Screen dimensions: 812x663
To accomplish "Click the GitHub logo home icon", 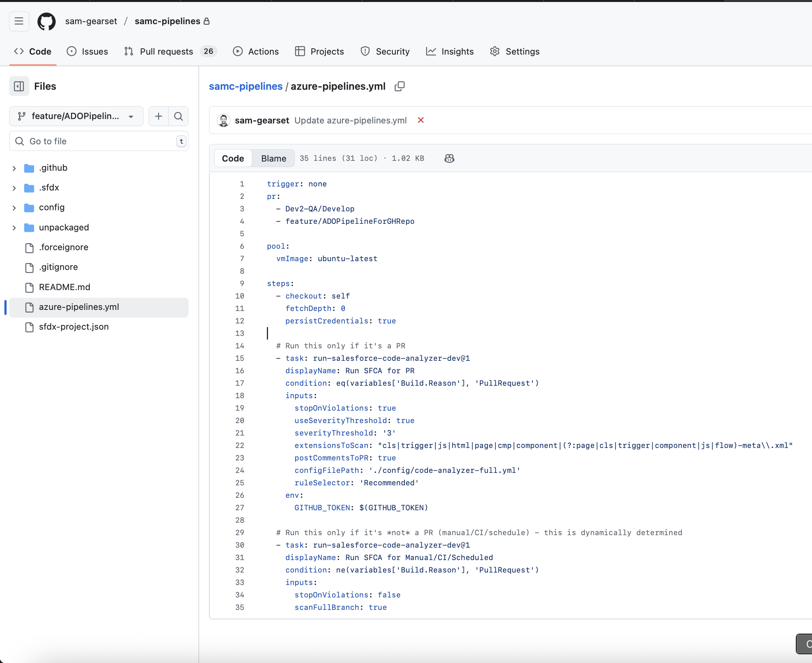I will click(x=46, y=21).
